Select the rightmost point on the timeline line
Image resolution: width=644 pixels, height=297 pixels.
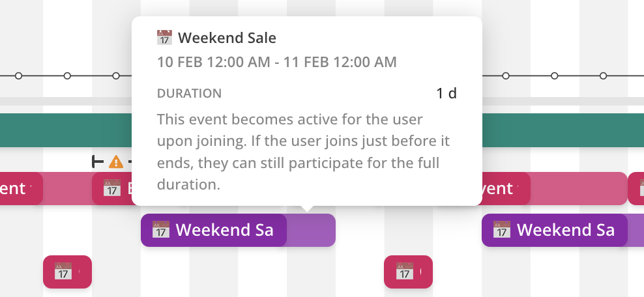point(604,76)
